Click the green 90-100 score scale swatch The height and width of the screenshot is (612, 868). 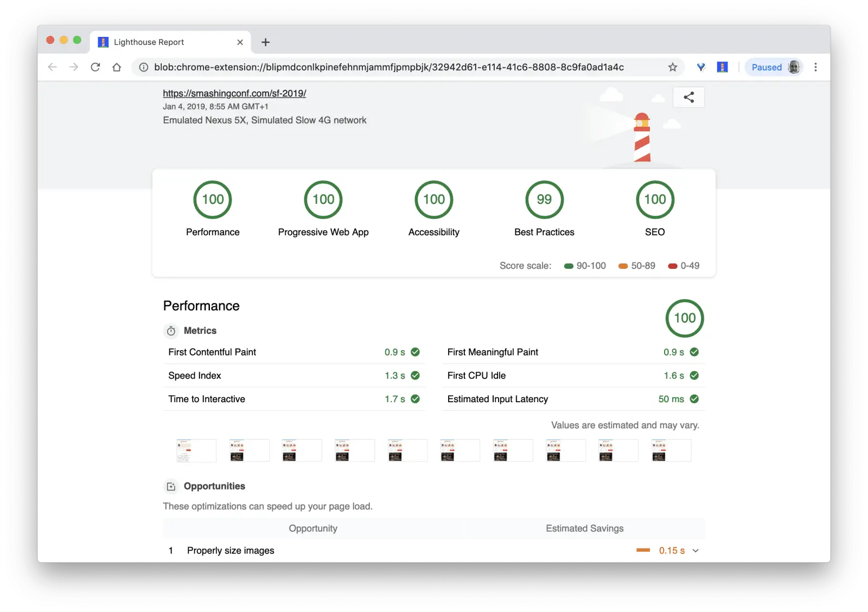click(569, 266)
